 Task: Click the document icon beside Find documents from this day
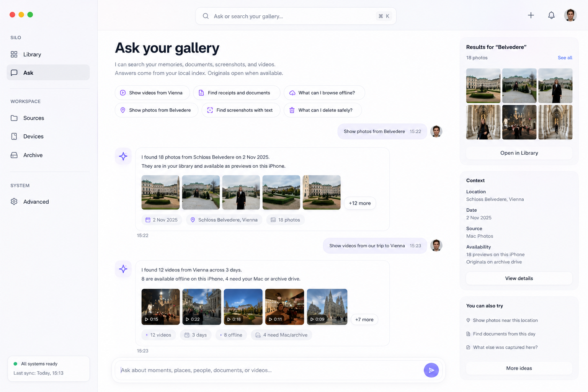tap(468, 334)
